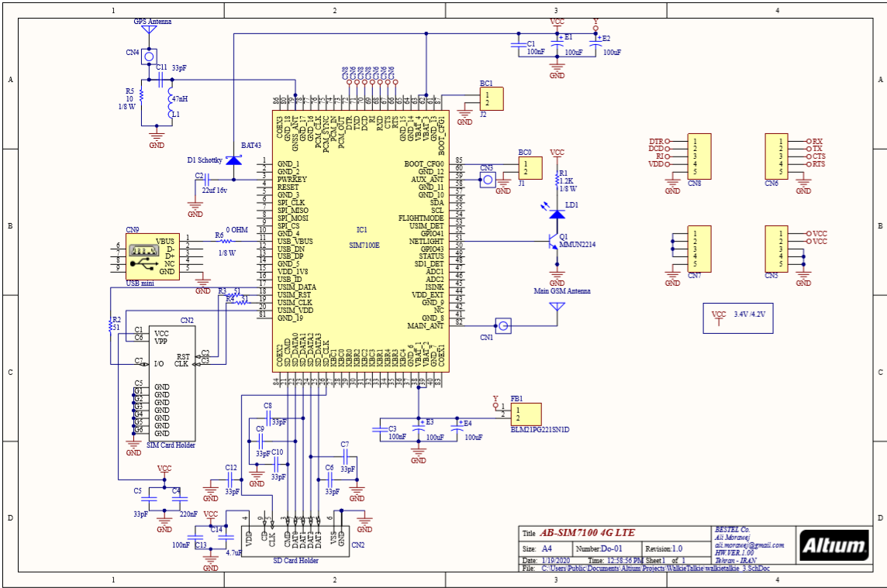887x588 pixels.
Task: Select resistor R5 10 ohm
Action: pyautogui.click(x=141, y=96)
